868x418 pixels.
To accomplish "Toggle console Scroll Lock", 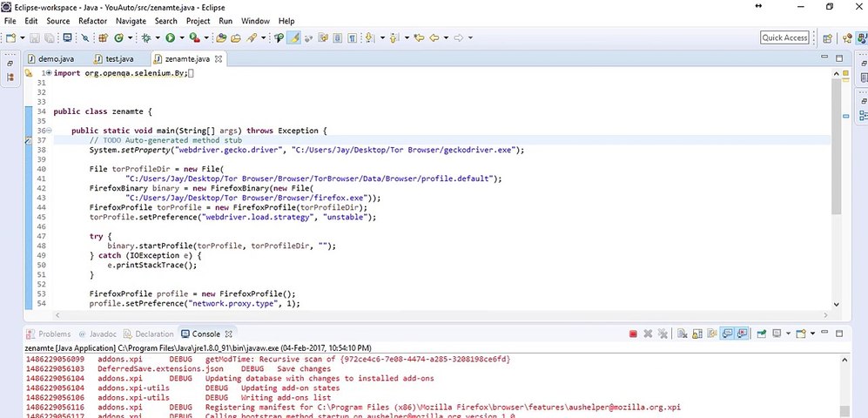I will (x=697, y=334).
